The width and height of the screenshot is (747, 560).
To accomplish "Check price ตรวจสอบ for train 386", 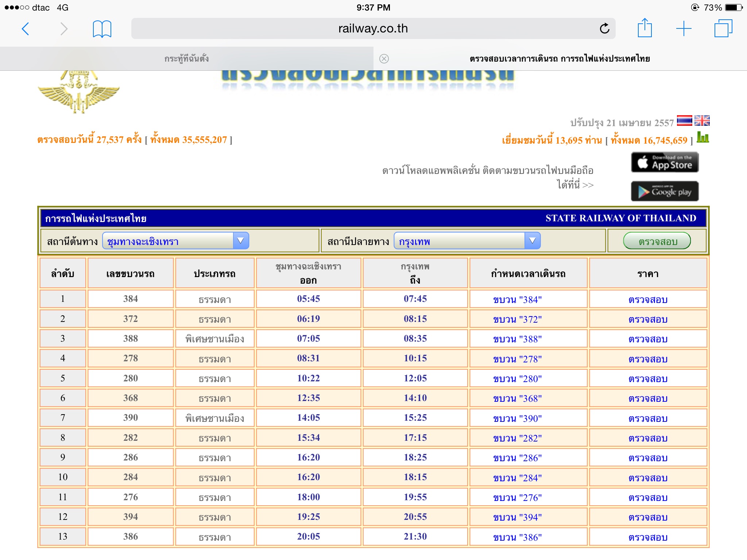I will coord(648,537).
